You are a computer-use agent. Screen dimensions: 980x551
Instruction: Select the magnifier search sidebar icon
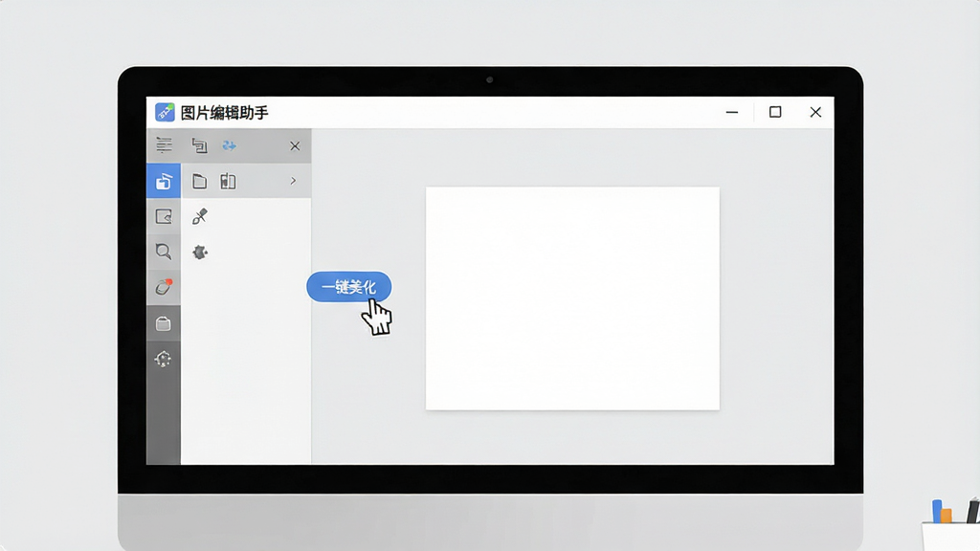(x=163, y=252)
